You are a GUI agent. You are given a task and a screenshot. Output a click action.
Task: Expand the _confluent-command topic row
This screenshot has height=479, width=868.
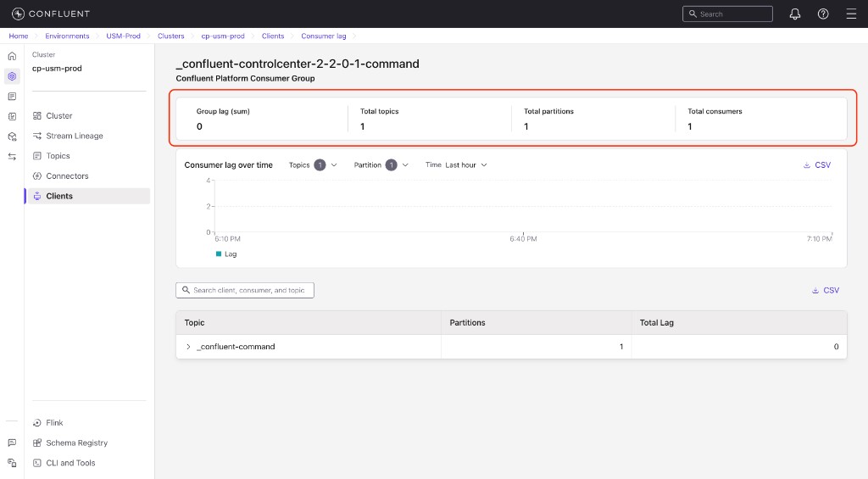pos(188,347)
